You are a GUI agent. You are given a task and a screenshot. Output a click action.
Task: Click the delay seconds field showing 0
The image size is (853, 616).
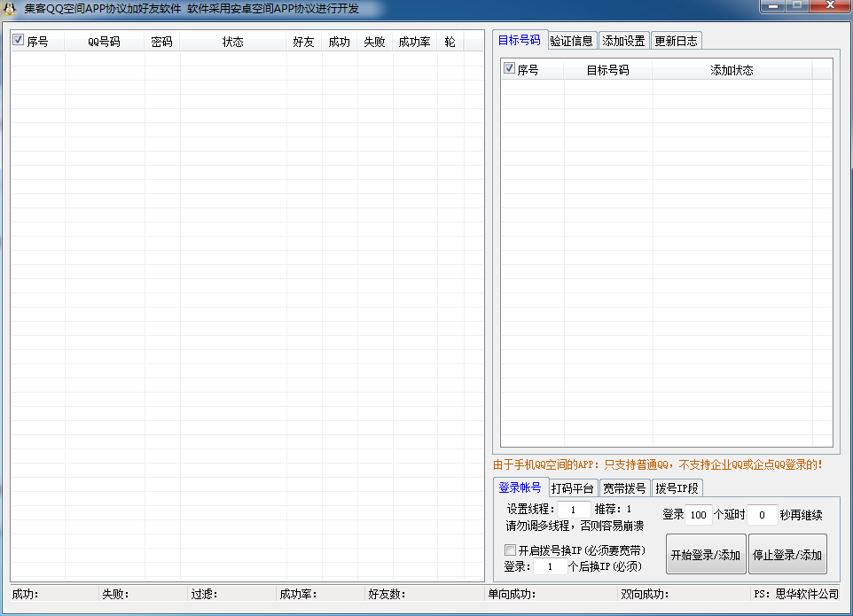tap(762, 515)
